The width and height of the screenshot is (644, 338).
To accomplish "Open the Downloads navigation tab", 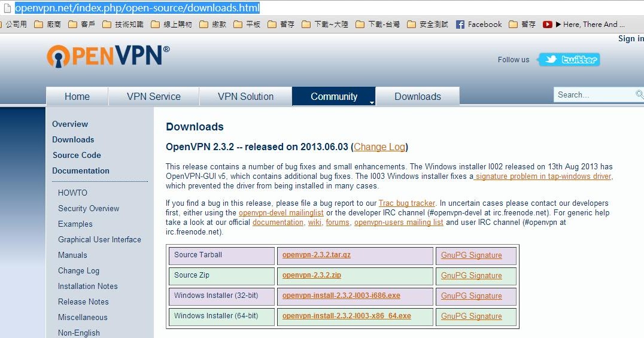I will [x=418, y=96].
